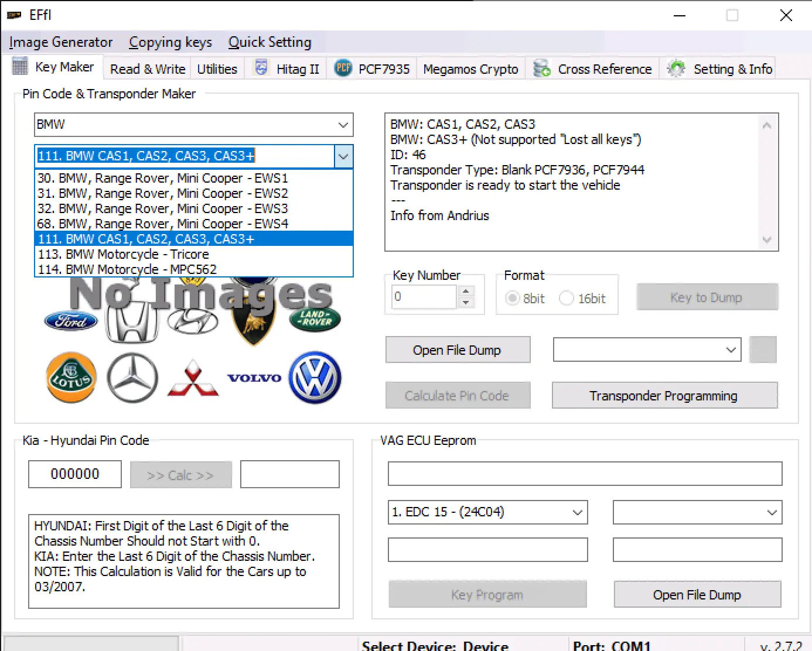812x651 pixels.
Task: Click the Open File Dump button in VAG ECU Eeprom
Action: (x=697, y=595)
